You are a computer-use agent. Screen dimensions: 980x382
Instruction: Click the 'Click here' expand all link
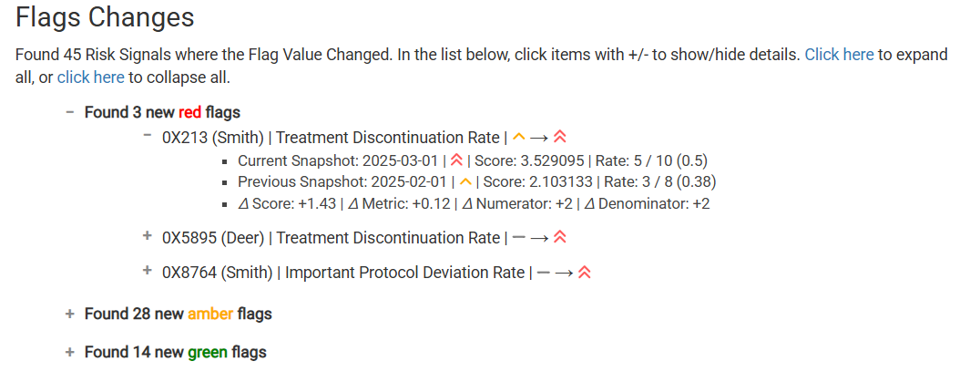(839, 55)
